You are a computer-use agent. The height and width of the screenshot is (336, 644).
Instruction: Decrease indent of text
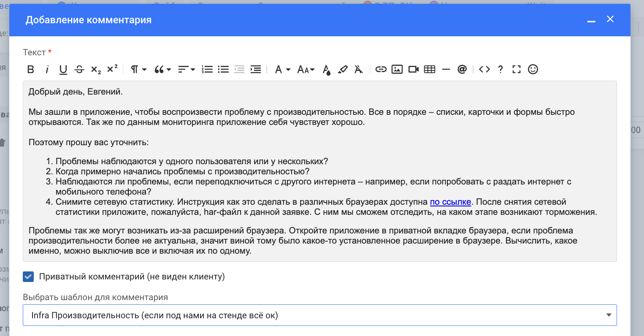[239, 69]
